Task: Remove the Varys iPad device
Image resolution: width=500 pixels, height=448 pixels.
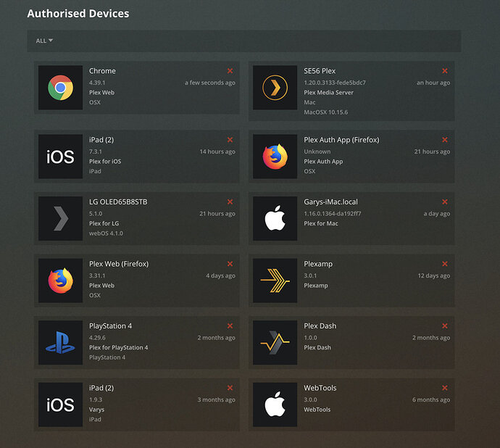Action: point(230,388)
